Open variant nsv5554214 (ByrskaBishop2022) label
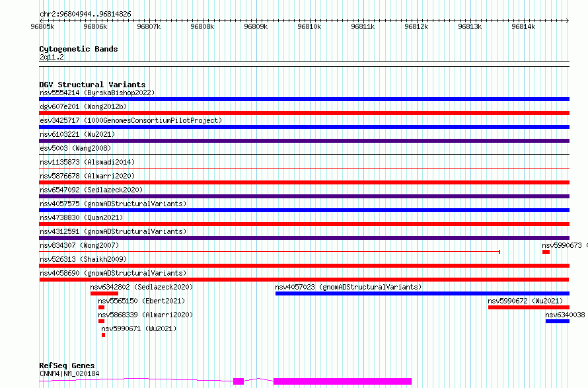The width and height of the screenshot is (588, 388). pos(97,93)
